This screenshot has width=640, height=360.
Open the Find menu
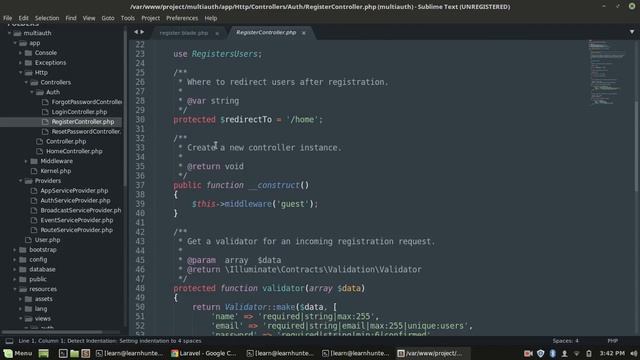(x=71, y=18)
